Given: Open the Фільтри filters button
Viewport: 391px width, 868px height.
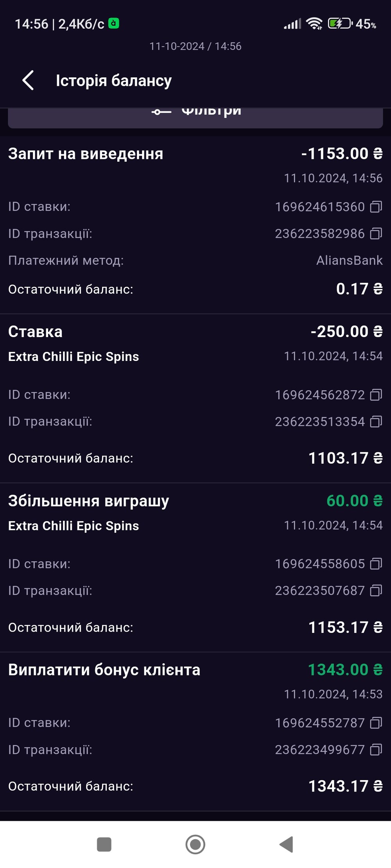Looking at the screenshot, I should (x=195, y=116).
